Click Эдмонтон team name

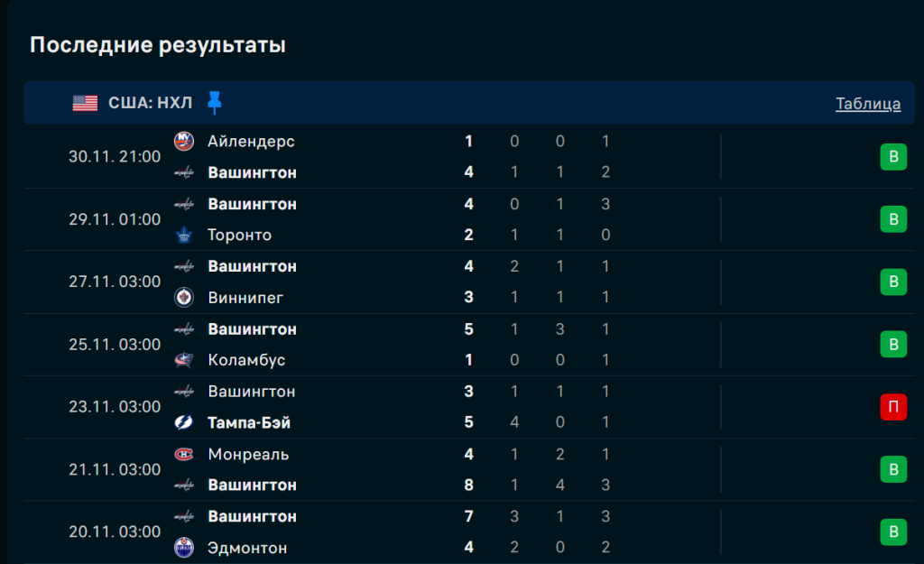click(x=247, y=548)
